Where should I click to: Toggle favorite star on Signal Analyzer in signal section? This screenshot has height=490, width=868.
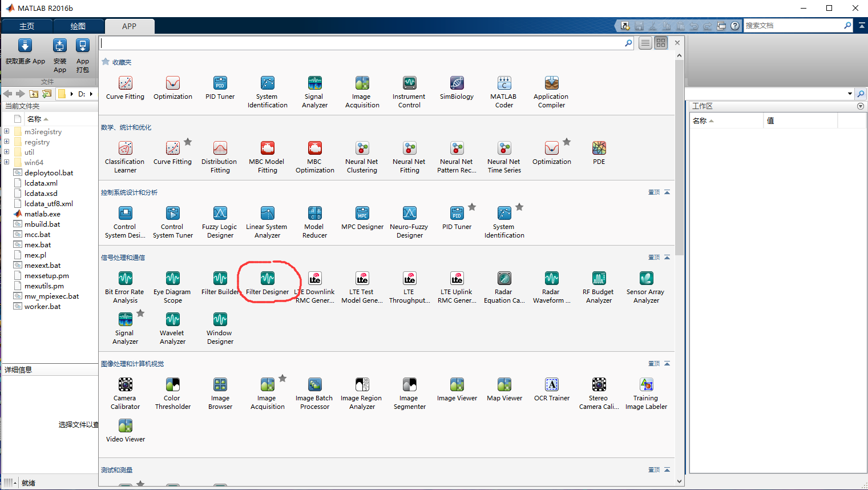tap(140, 313)
